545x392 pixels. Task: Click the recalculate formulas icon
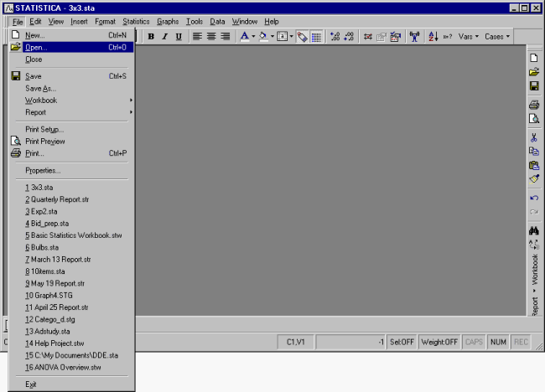pos(368,37)
